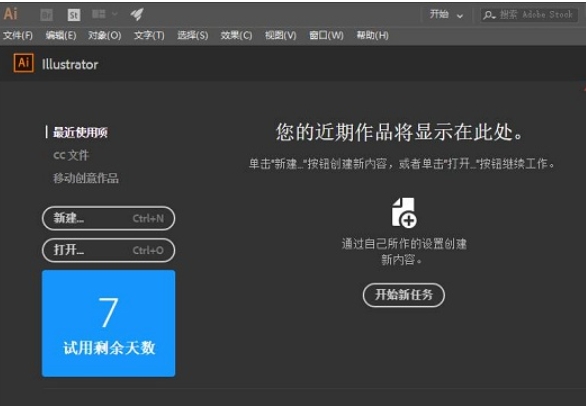The width and height of the screenshot is (586, 406).
Task: Click the search magnifier icon
Action: 488,15
